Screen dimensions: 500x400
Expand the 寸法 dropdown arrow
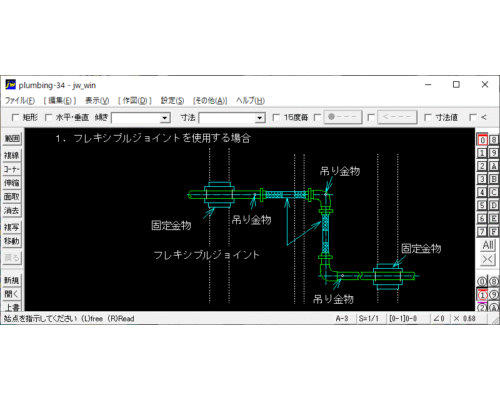tap(260, 118)
